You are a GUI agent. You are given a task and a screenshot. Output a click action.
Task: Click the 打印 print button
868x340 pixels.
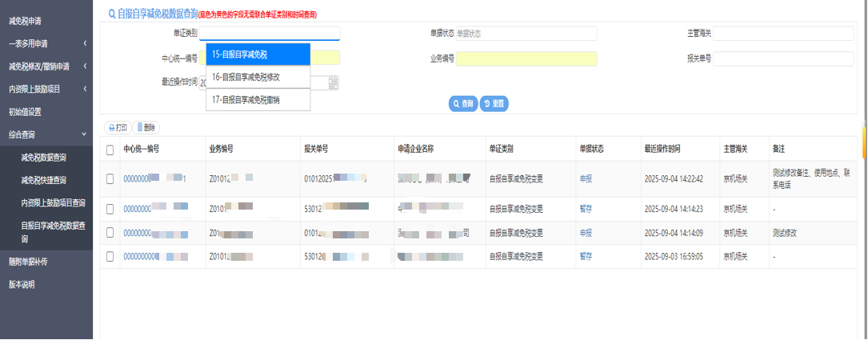click(117, 127)
